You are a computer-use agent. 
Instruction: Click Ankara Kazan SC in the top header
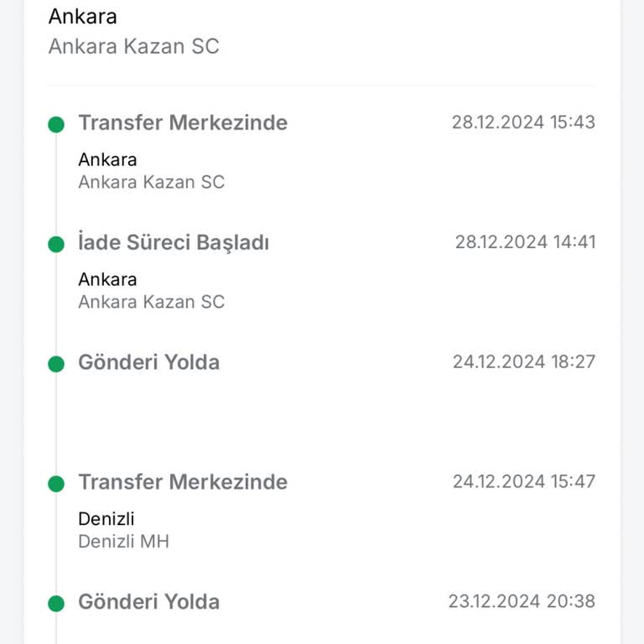point(133,46)
